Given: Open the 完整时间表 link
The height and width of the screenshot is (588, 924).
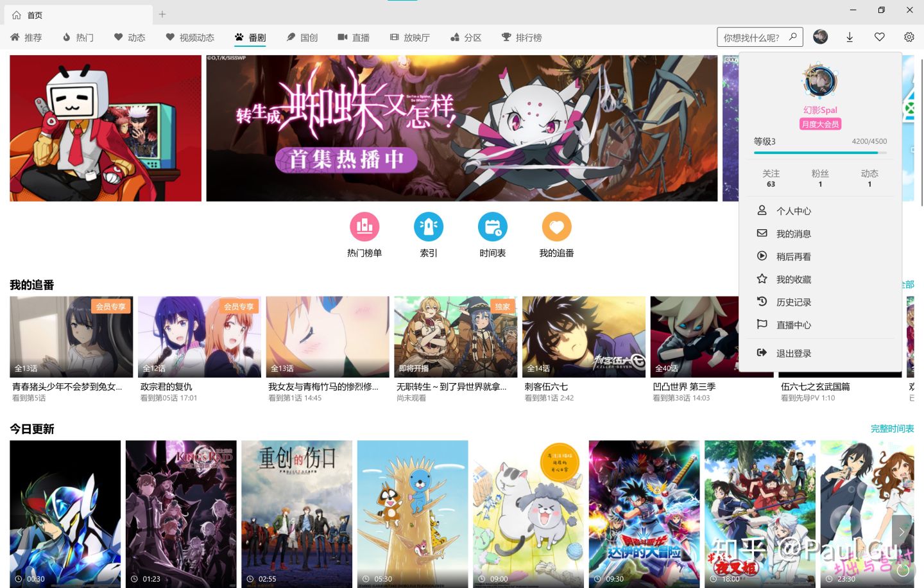Looking at the screenshot, I should pos(892,428).
